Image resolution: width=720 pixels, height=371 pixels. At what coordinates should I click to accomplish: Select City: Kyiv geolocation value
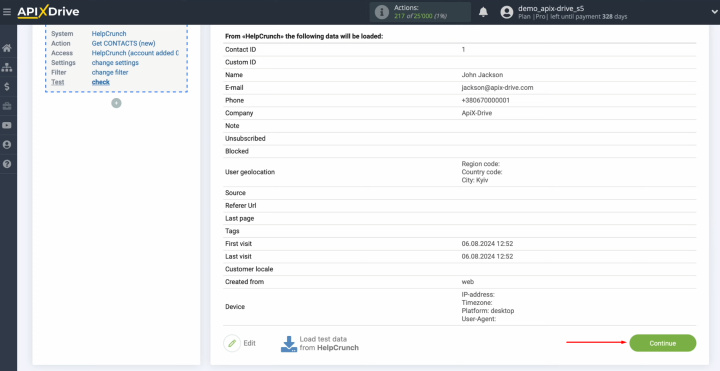click(x=475, y=180)
